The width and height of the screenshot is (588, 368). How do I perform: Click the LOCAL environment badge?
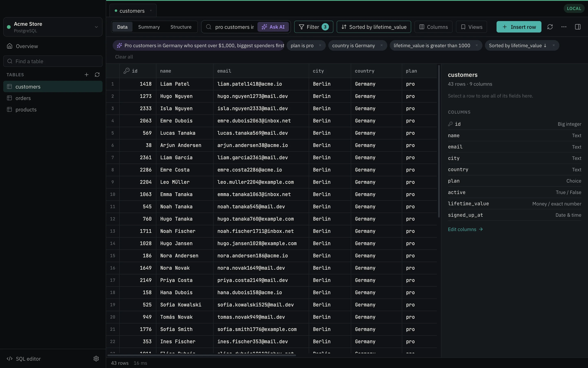574,9
